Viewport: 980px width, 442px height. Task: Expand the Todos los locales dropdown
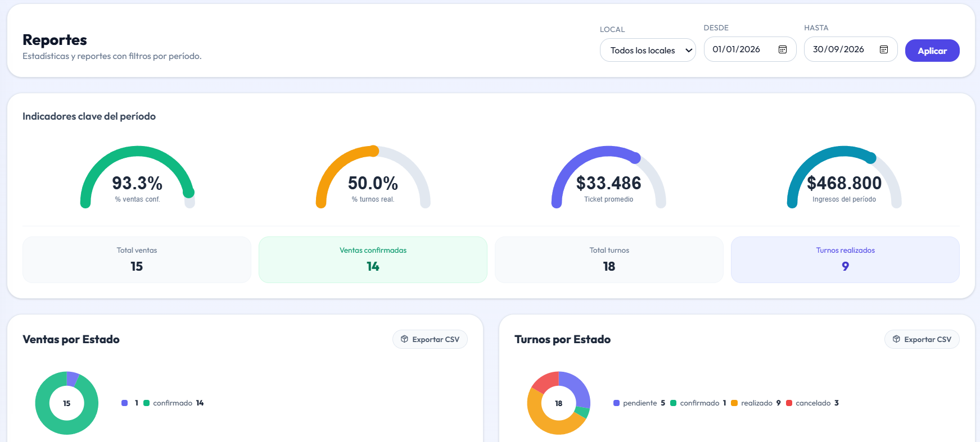[648, 50]
